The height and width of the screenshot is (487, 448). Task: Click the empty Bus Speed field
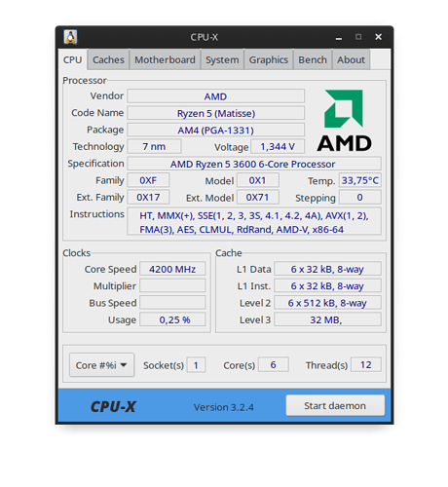[172, 303]
